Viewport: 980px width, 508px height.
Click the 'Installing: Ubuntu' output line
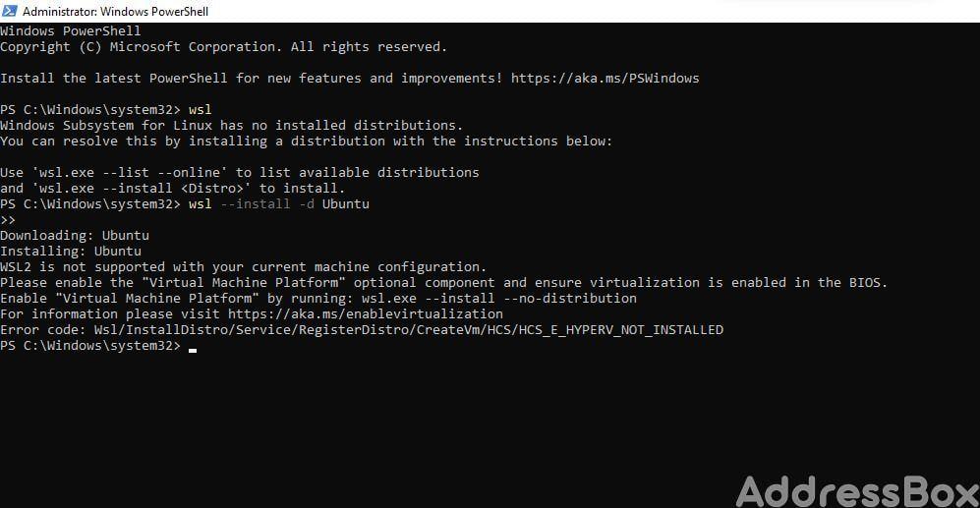pos(71,251)
